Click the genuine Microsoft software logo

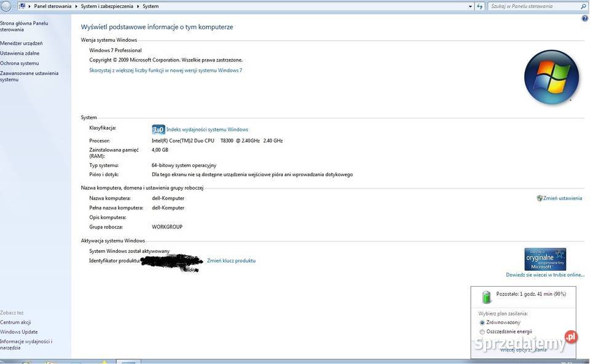(x=545, y=259)
